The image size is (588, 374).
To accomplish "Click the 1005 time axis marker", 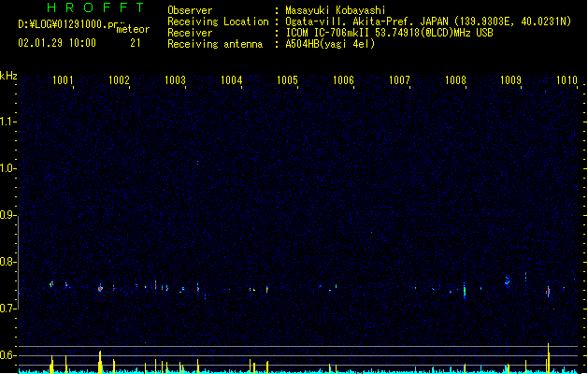I will 287,80.
